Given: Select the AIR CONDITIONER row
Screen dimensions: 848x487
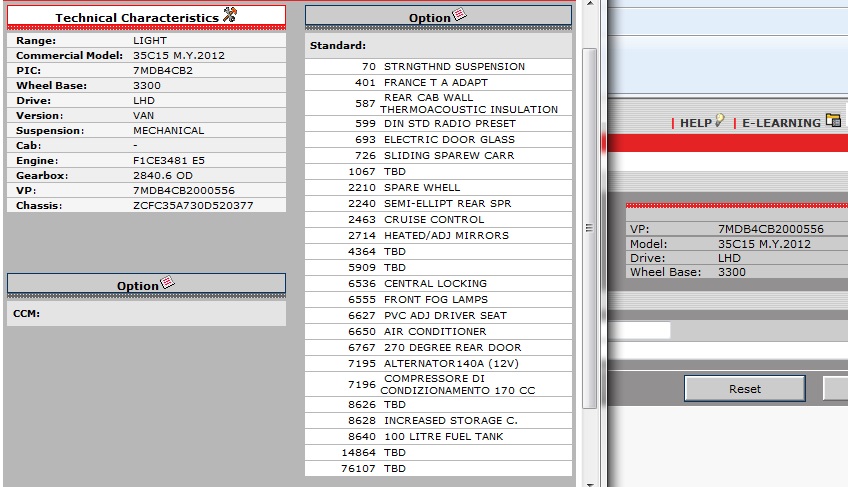Looking at the screenshot, I should click(x=439, y=331).
